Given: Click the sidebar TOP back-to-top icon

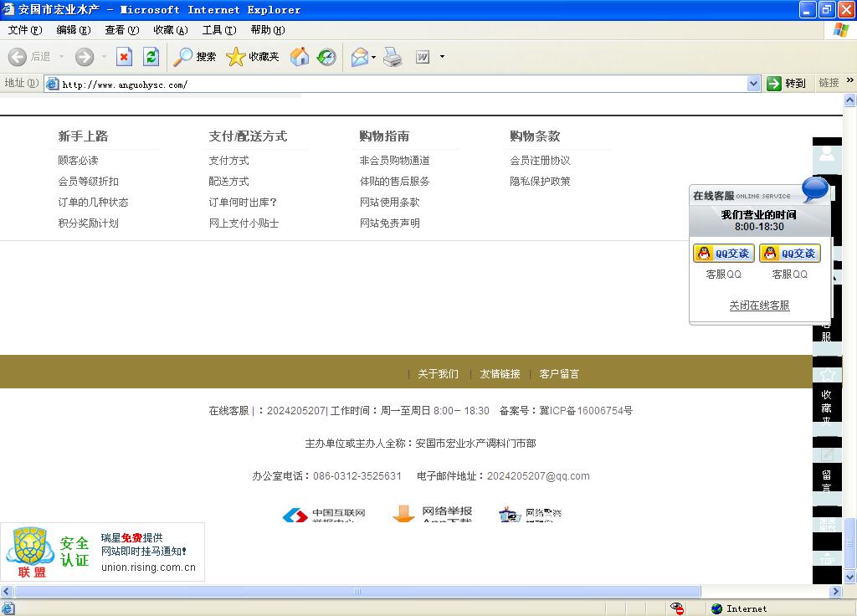Looking at the screenshot, I should [x=827, y=558].
